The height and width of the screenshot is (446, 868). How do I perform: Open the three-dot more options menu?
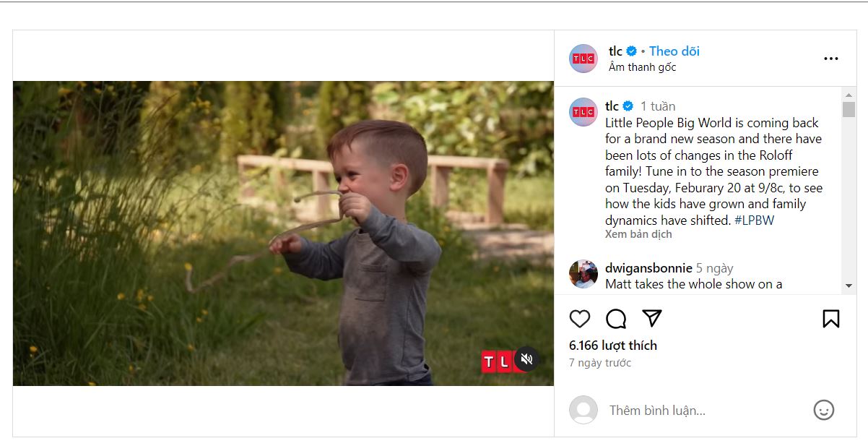(x=831, y=59)
